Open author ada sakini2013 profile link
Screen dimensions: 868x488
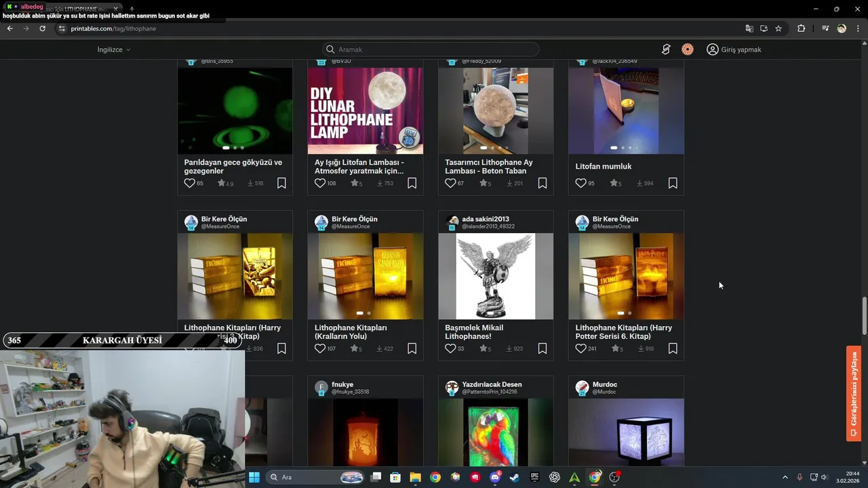point(486,219)
